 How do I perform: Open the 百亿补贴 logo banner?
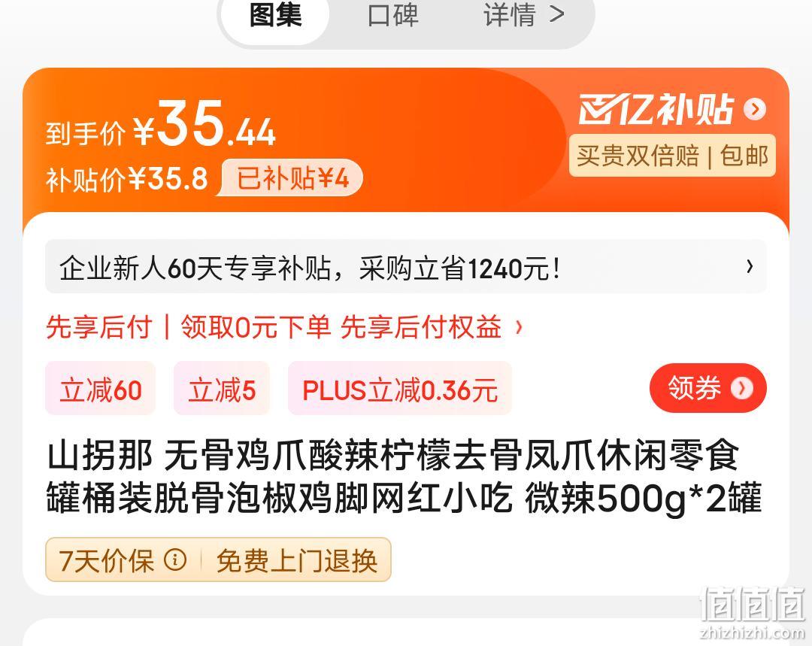click(656, 109)
